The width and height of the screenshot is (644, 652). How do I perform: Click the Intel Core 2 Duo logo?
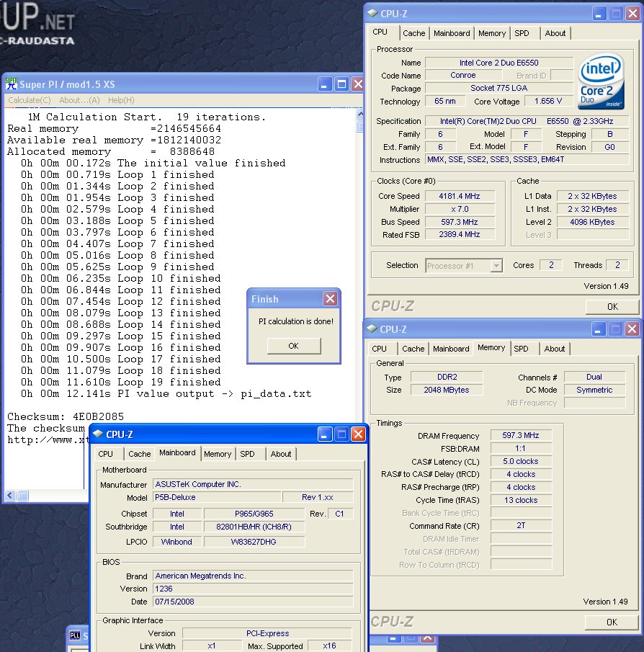point(601,82)
